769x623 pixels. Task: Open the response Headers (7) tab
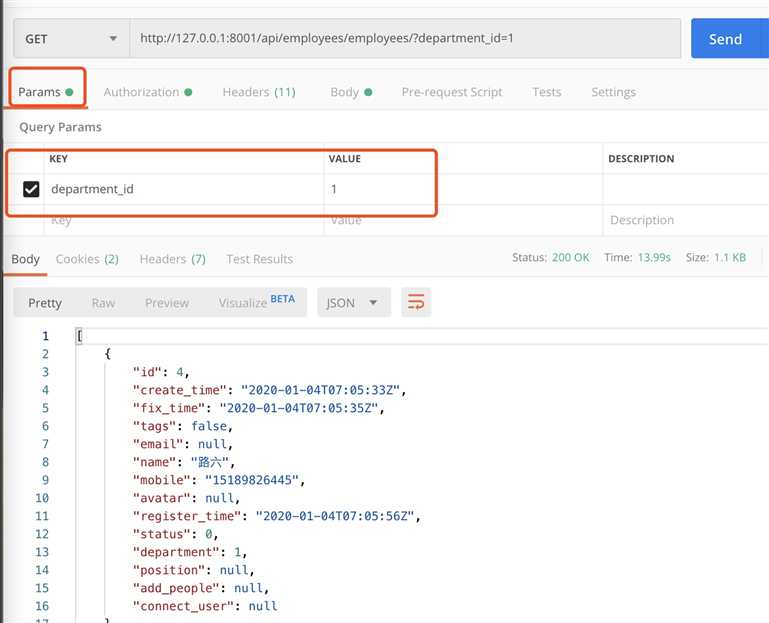172,259
